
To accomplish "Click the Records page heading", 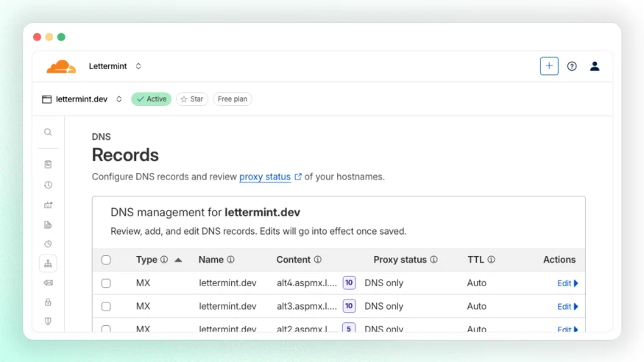I will click(x=125, y=155).
